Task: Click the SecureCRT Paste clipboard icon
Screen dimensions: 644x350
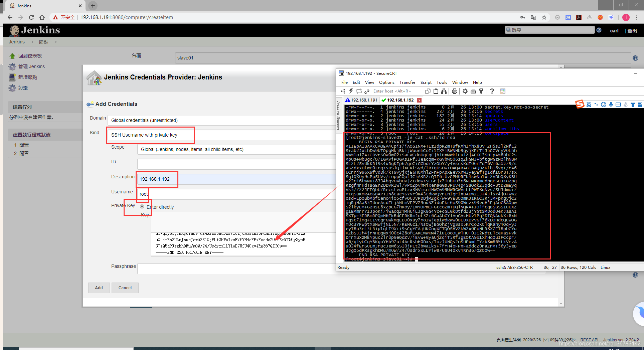Action: tap(436, 91)
